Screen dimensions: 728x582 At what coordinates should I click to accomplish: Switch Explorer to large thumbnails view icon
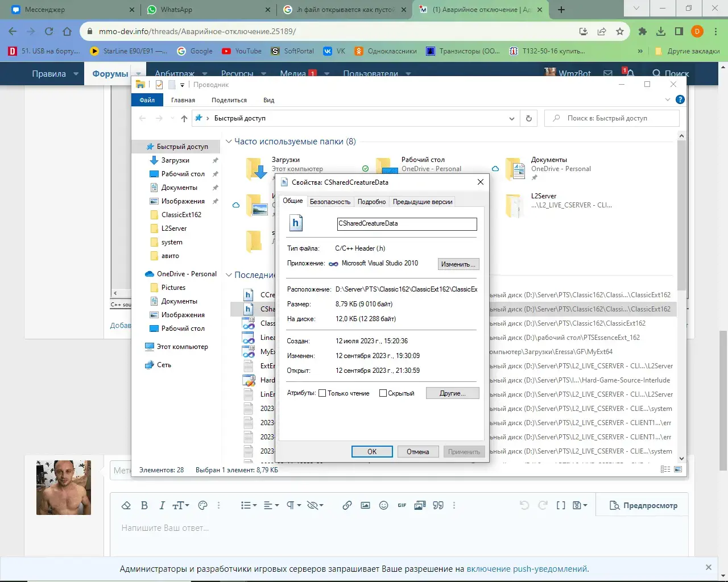click(x=678, y=469)
